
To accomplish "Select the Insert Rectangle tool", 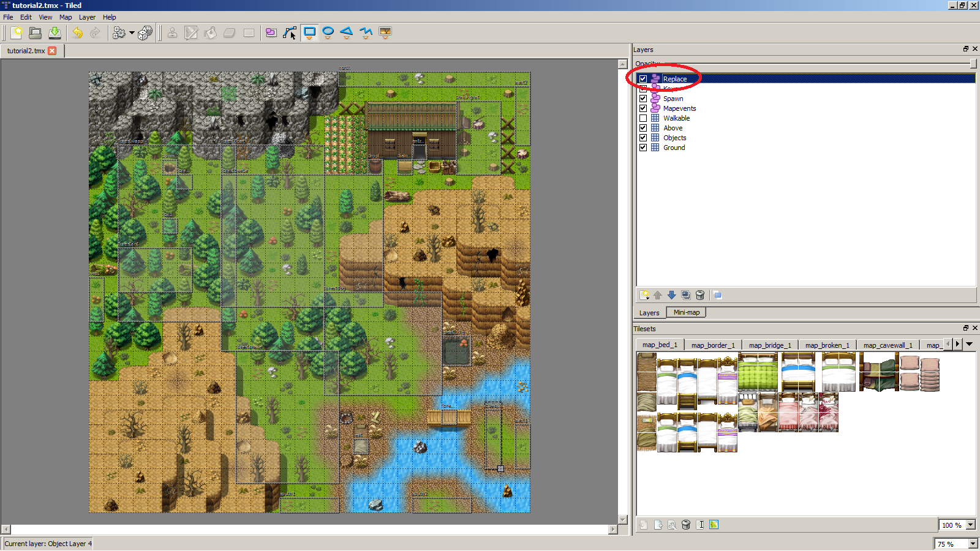I will click(x=309, y=32).
